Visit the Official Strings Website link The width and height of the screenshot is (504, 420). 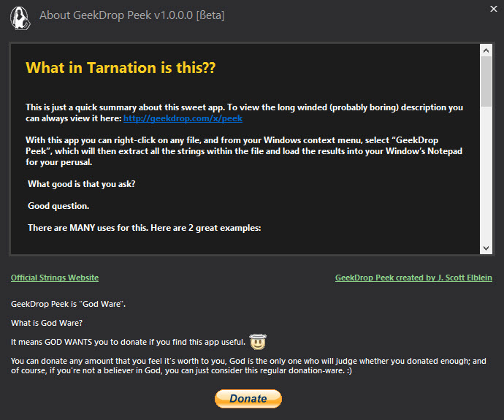tap(55, 278)
